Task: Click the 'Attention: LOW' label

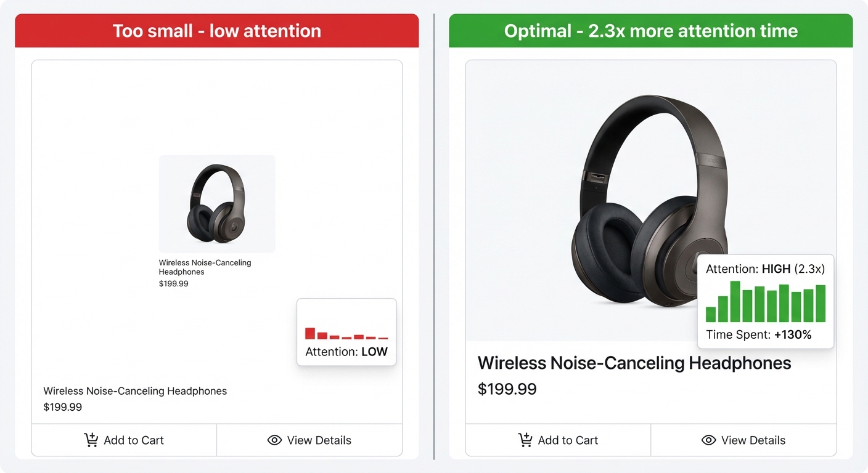Action: click(x=346, y=352)
